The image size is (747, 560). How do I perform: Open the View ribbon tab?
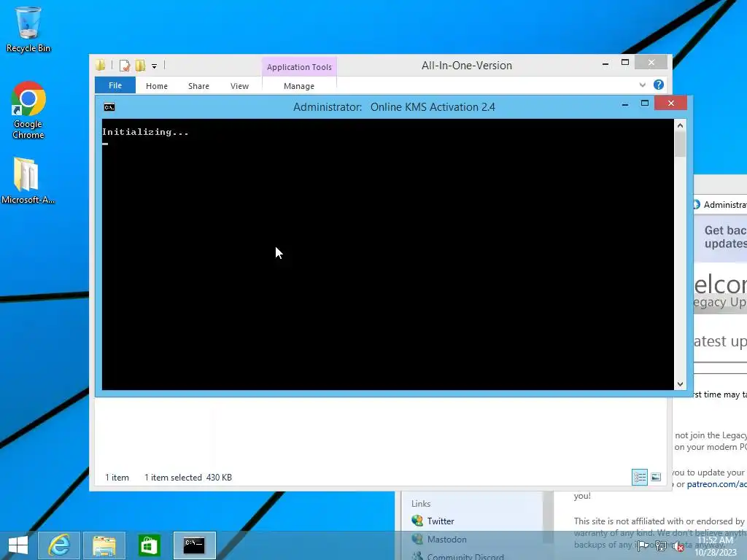coord(239,86)
